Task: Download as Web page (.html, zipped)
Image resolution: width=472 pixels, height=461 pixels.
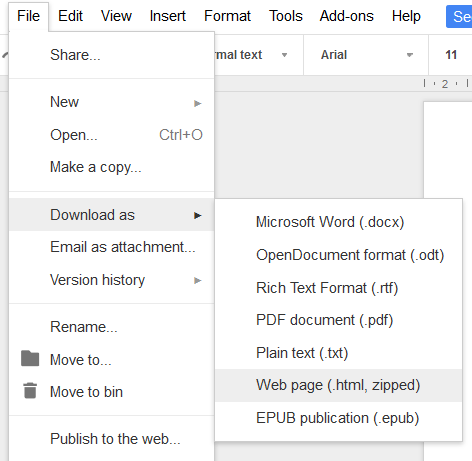Action: click(339, 385)
